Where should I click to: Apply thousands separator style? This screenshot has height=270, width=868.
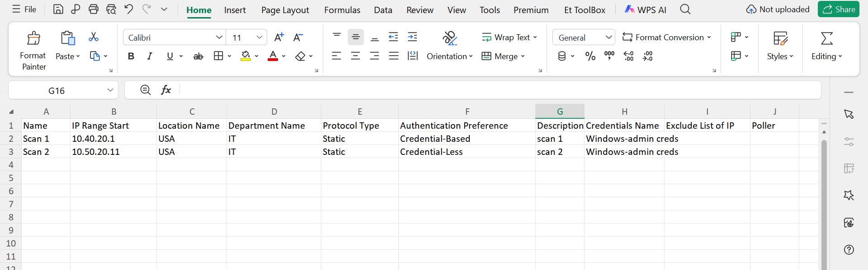point(609,56)
